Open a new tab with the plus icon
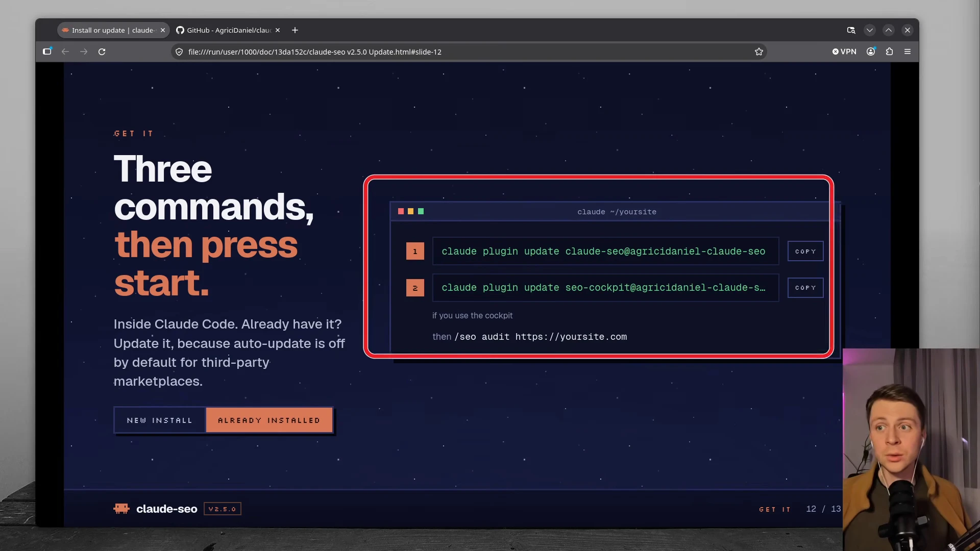The image size is (980, 551). coord(295,30)
